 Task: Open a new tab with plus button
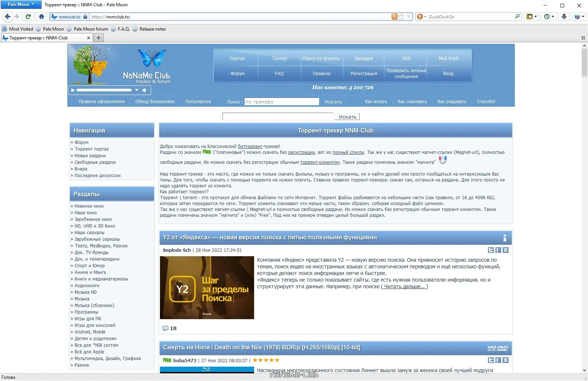[98, 38]
